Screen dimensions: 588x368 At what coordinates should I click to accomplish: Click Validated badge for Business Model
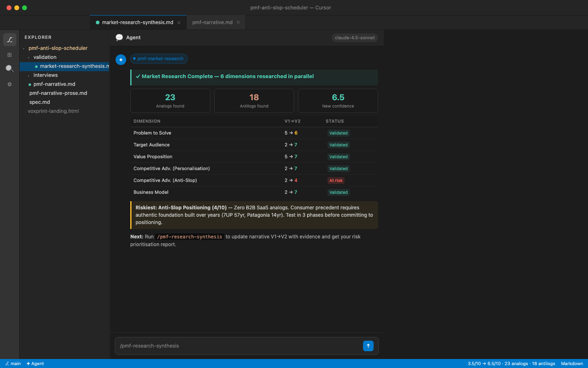[339, 192]
